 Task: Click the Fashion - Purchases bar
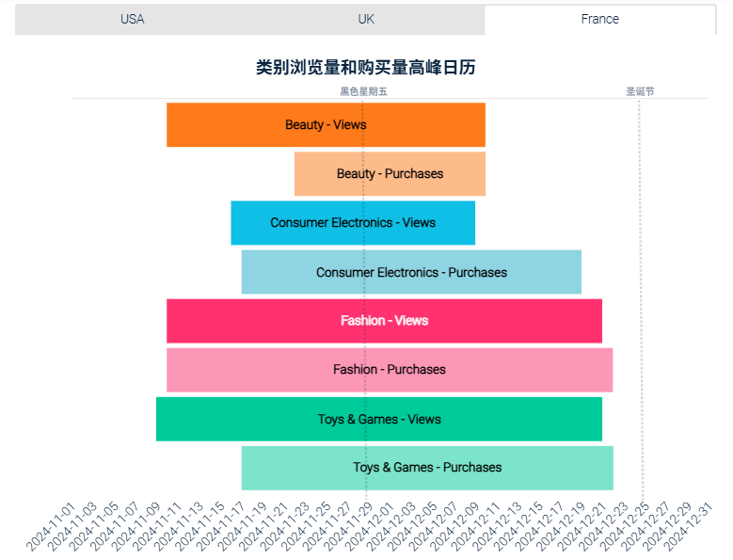390,370
